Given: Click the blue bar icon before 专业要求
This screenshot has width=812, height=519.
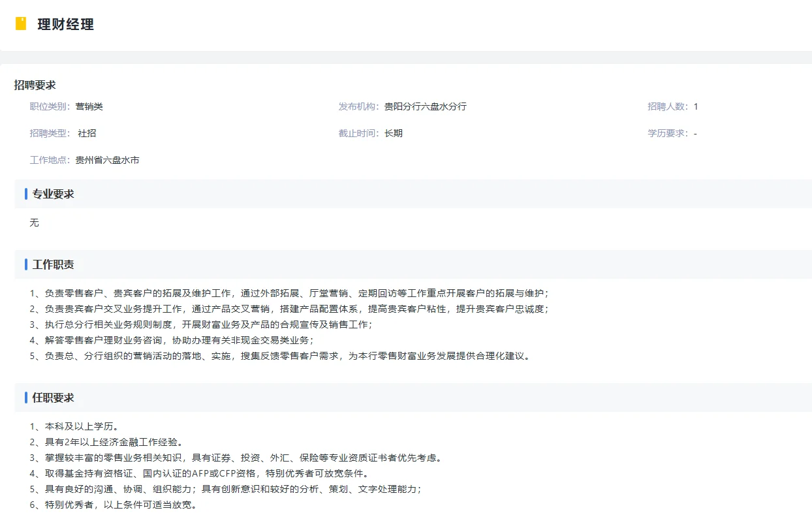Looking at the screenshot, I should [25, 193].
